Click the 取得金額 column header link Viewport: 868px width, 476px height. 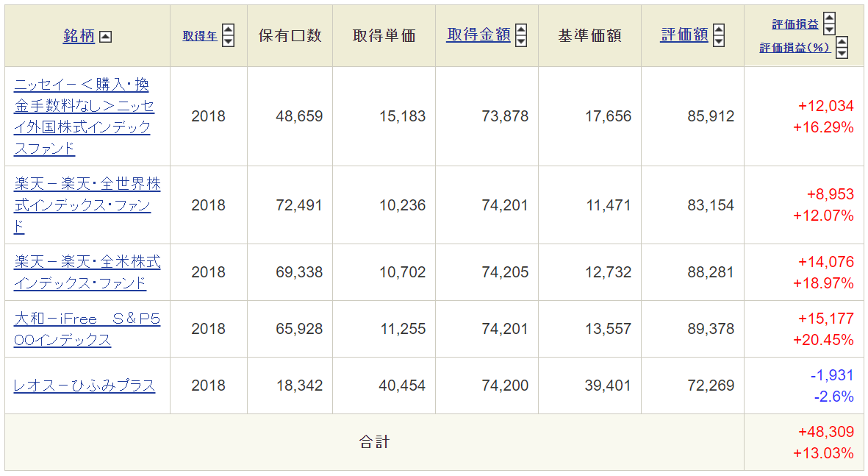coord(479,35)
